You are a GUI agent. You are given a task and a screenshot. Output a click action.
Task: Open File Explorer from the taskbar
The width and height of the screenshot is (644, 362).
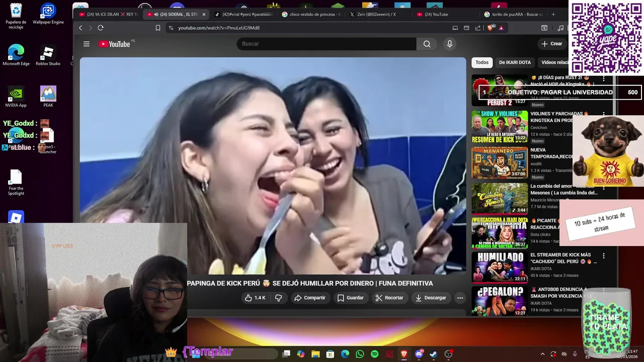coord(315,354)
